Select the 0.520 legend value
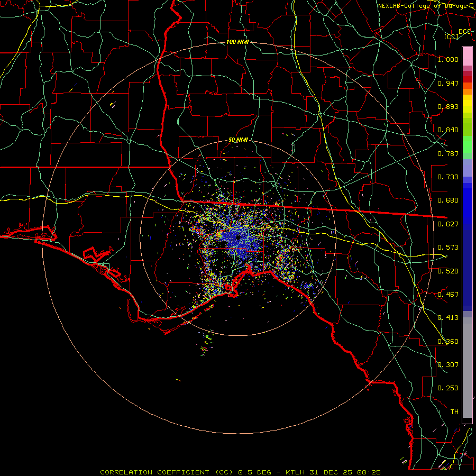The height and width of the screenshot is (476, 476). pos(448,271)
